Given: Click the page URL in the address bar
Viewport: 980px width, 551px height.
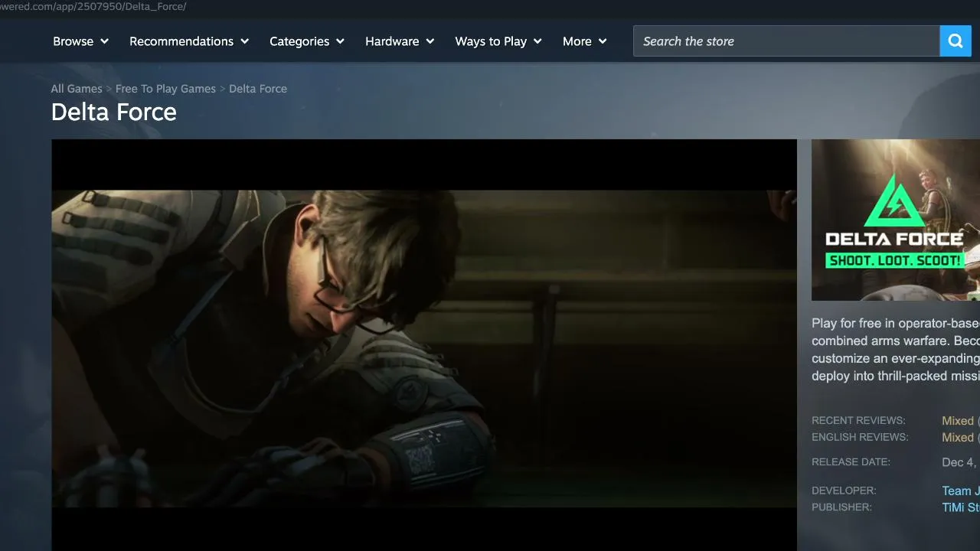Looking at the screenshot, I should click(93, 6).
